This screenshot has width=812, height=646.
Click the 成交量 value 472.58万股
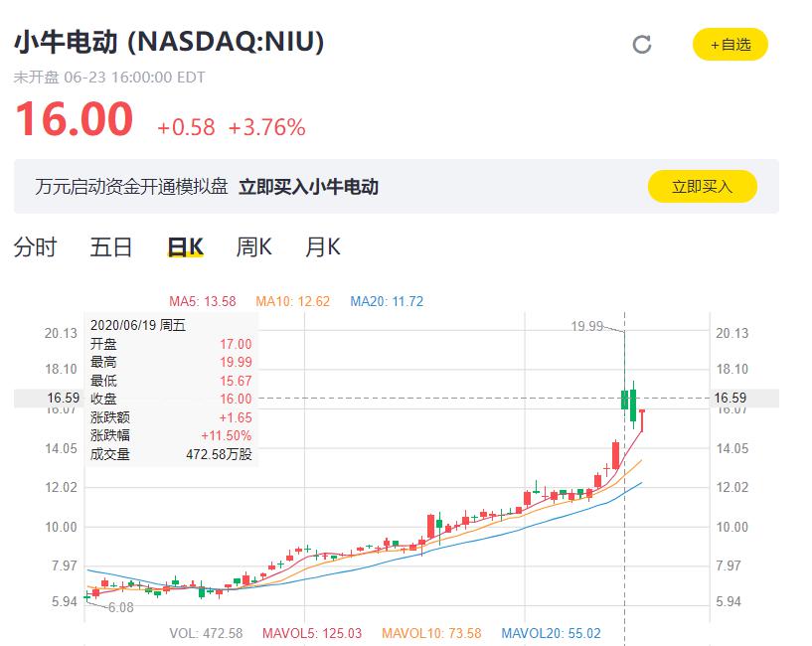pos(219,454)
